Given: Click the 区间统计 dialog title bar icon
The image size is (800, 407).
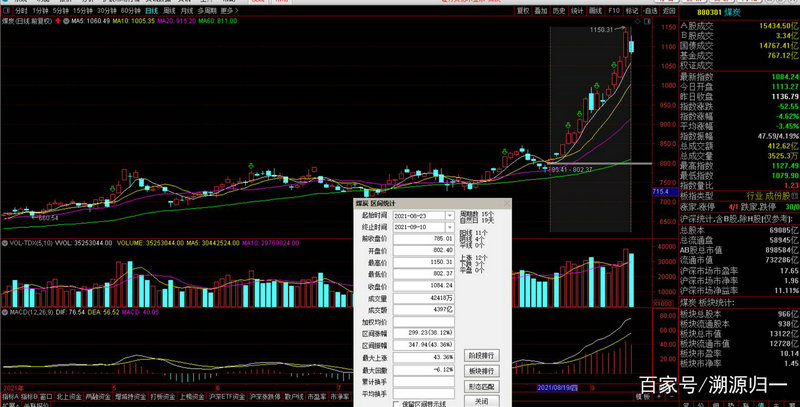Looking at the screenshot, I should click(360, 202).
